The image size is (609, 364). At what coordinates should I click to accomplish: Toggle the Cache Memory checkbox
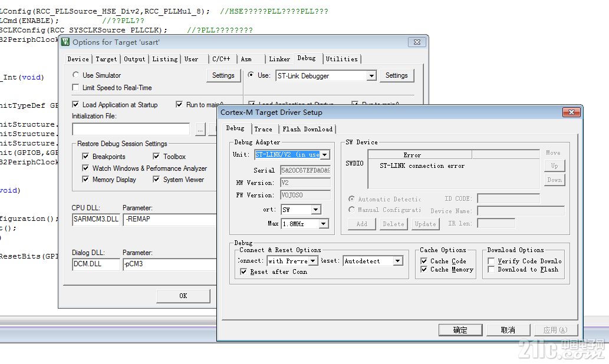[424, 269]
